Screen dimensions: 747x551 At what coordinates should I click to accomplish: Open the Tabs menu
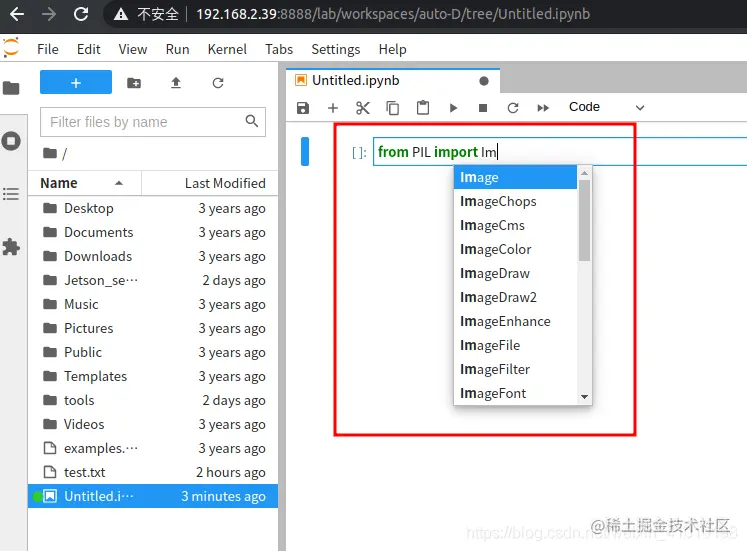(x=279, y=49)
